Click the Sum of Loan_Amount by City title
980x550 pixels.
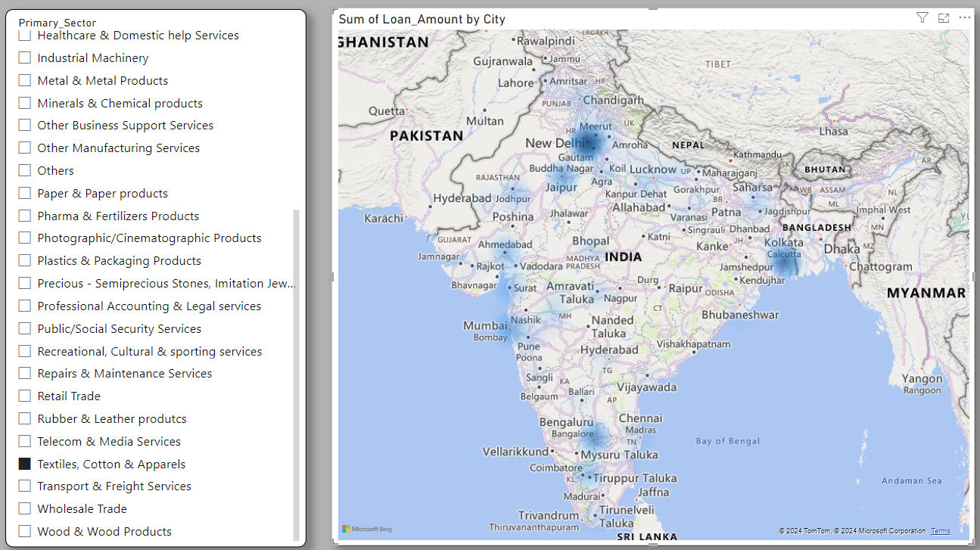(422, 19)
